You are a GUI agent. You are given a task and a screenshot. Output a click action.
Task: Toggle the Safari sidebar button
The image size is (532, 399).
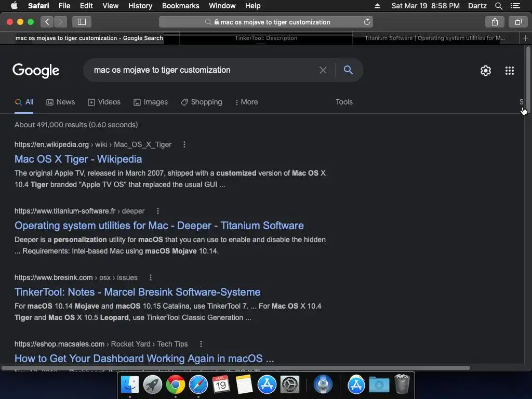pos(82,22)
